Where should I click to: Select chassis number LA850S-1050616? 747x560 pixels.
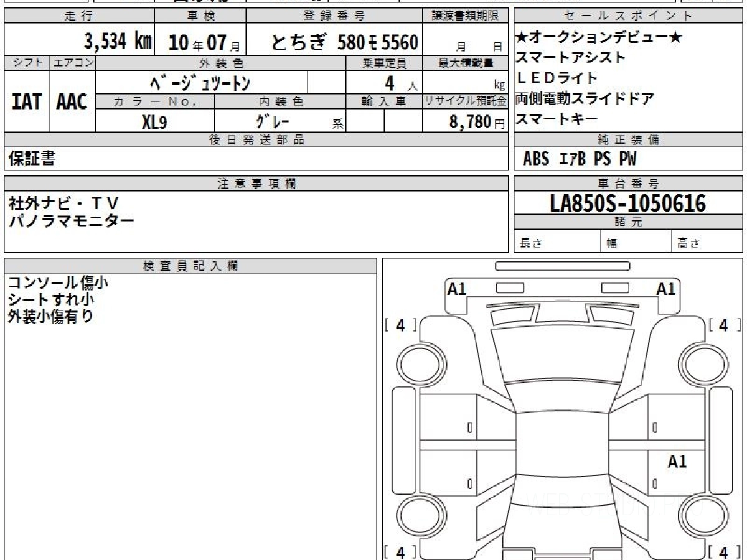[628, 203]
